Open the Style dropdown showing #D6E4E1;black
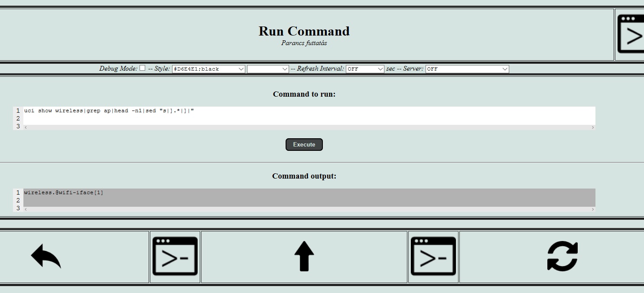 pyautogui.click(x=208, y=69)
